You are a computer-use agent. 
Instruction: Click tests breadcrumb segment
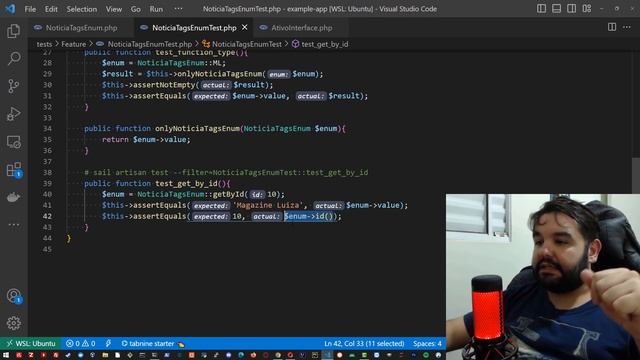click(x=44, y=44)
